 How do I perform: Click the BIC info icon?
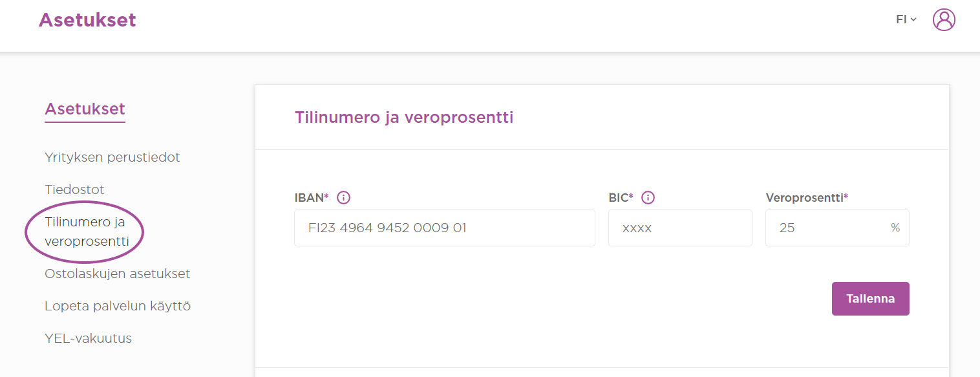[648, 198]
